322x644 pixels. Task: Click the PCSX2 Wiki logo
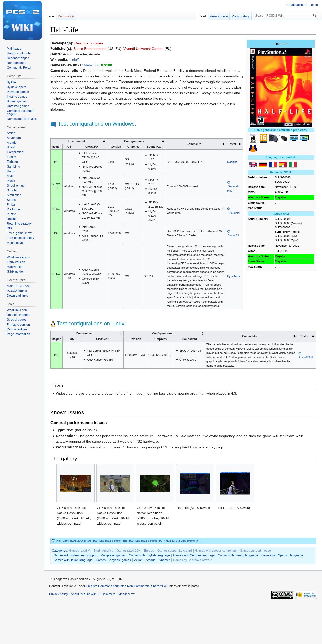(x=22, y=20)
